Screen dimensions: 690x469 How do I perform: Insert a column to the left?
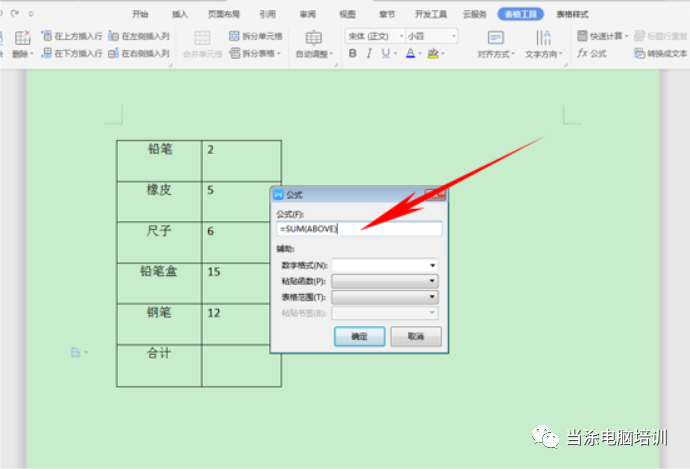click(139, 36)
